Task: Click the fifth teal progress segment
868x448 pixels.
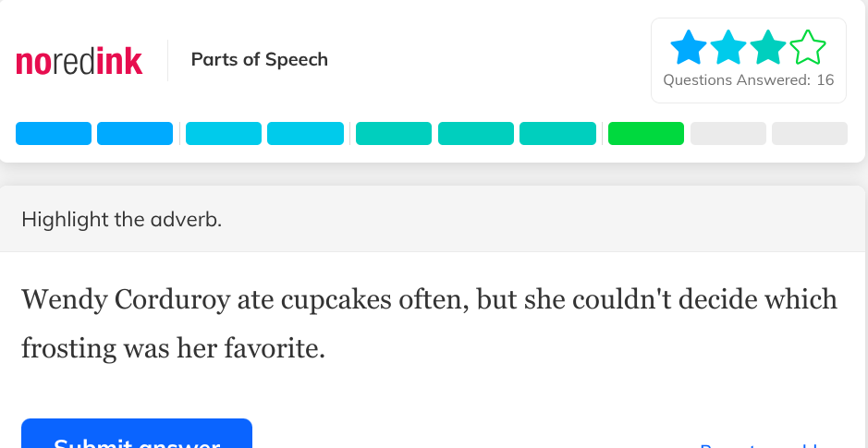Action: (394, 134)
